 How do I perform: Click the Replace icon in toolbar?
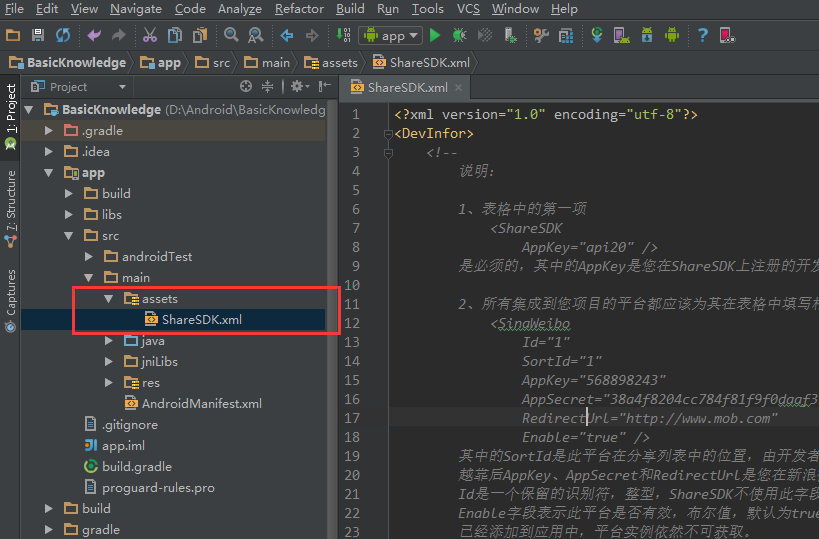coord(255,36)
